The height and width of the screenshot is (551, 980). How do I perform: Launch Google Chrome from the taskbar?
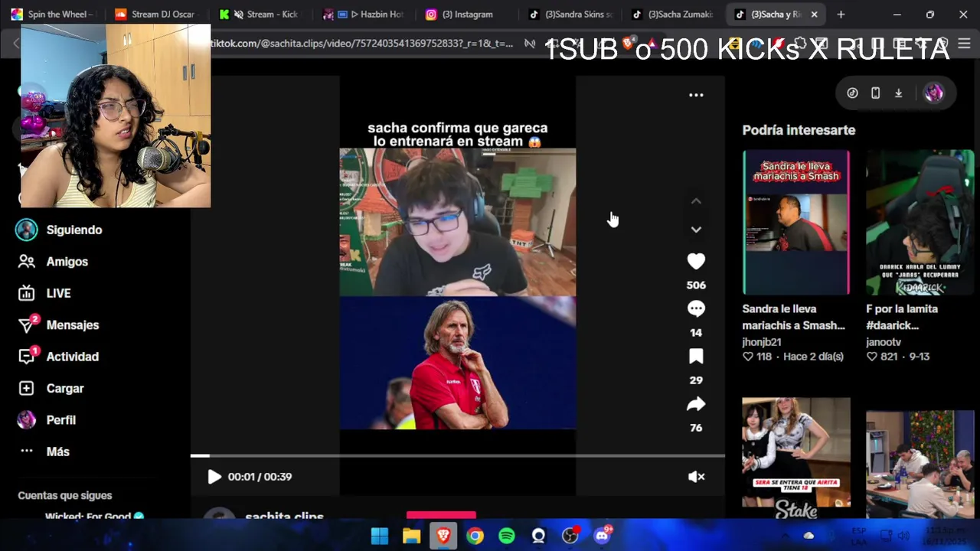(x=475, y=536)
